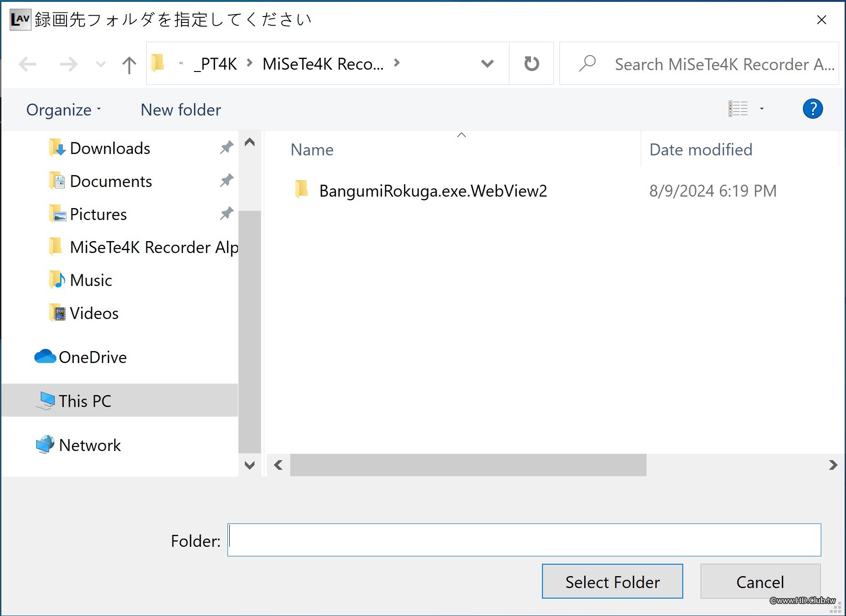Click the Downloads folder icon
Image resolution: width=846 pixels, height=616 pixels.
57,148
